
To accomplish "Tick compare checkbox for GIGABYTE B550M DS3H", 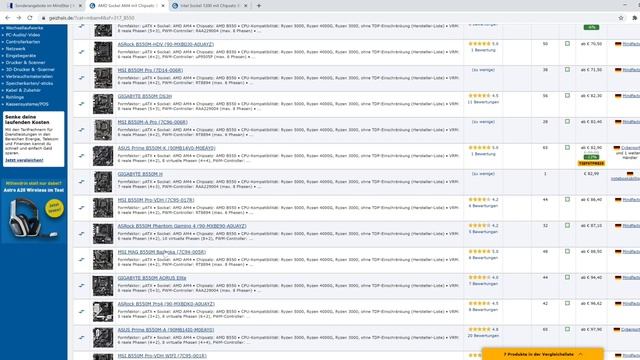I will (567, 96).
